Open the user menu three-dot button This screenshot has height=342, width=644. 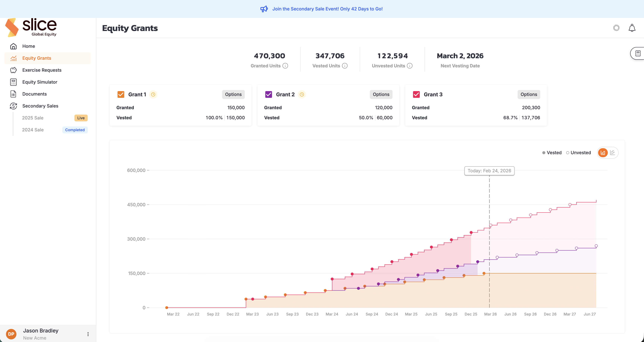[x=88, y=334]
